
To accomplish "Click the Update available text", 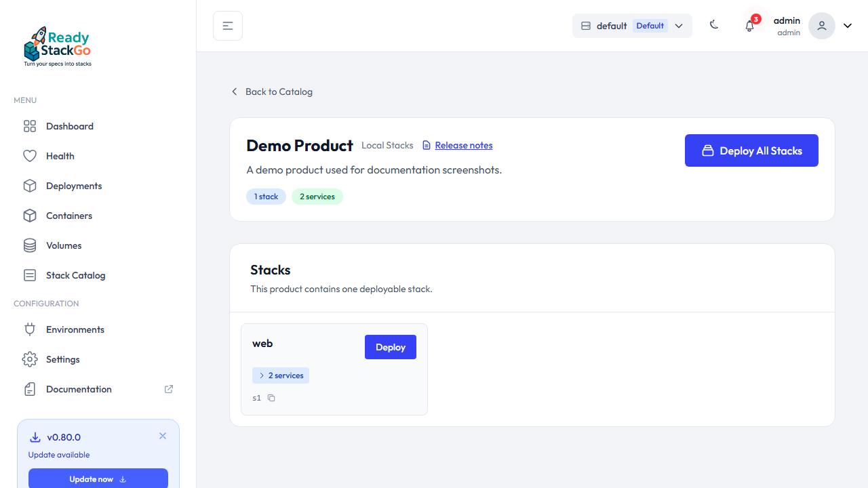I will click(59, 455).
